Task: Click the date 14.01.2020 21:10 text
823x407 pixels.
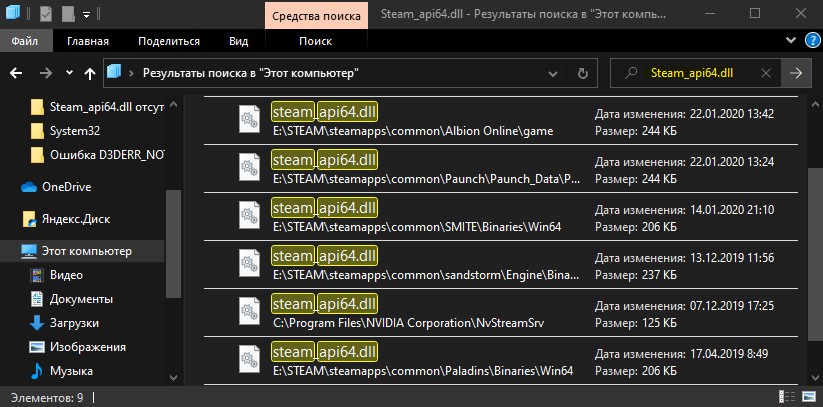Action: [730, 210]
